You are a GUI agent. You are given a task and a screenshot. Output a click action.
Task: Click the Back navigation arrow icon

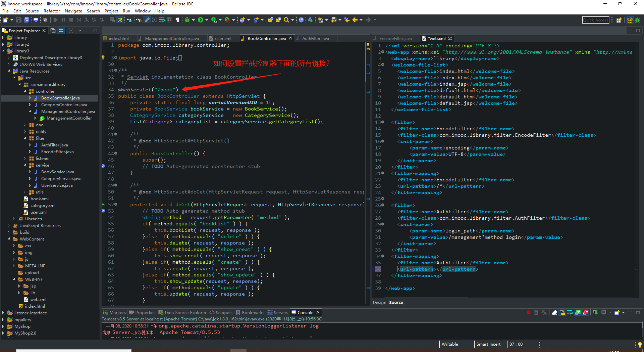tap(355, 20)
